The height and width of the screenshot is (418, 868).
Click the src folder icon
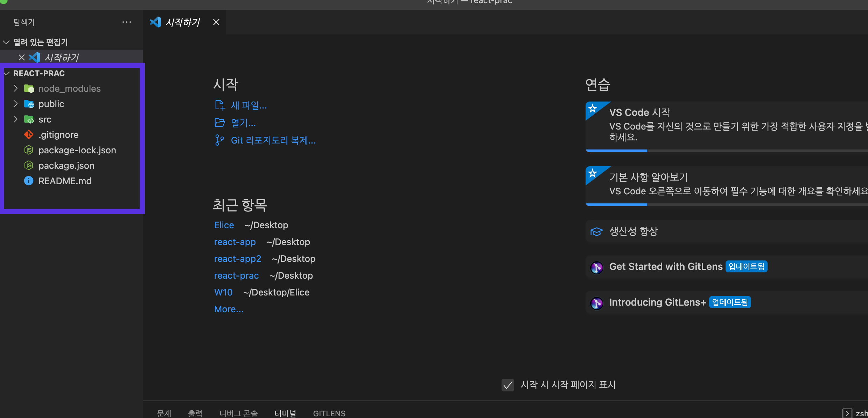click(x=29, y=119)
